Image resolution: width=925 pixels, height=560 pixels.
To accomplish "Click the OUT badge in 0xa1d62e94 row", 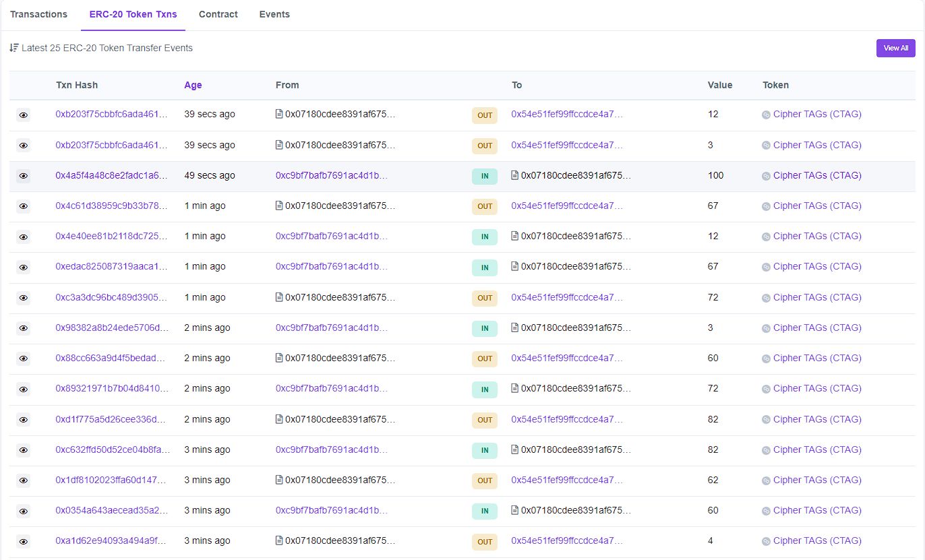I will [485, 542].
